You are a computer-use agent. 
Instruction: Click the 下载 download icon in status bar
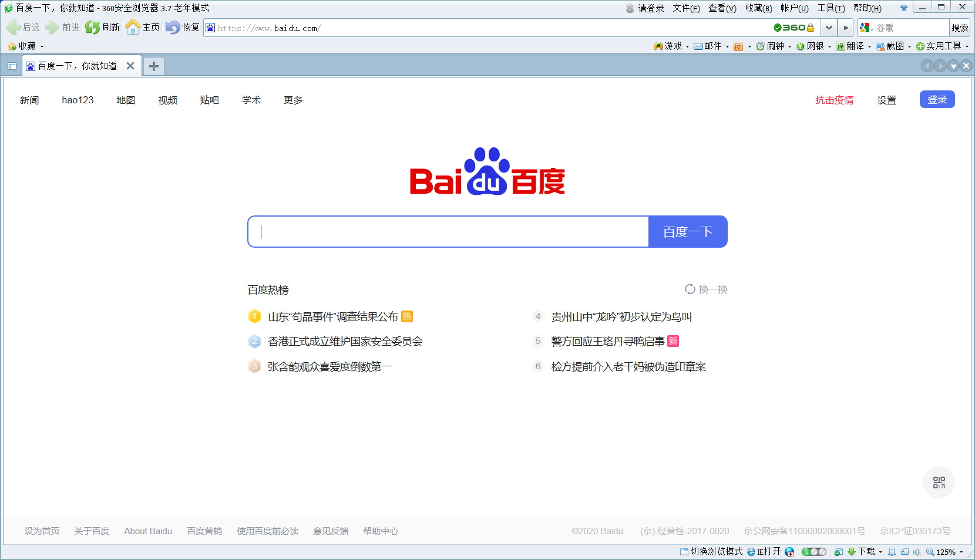(x=851, y=552)
